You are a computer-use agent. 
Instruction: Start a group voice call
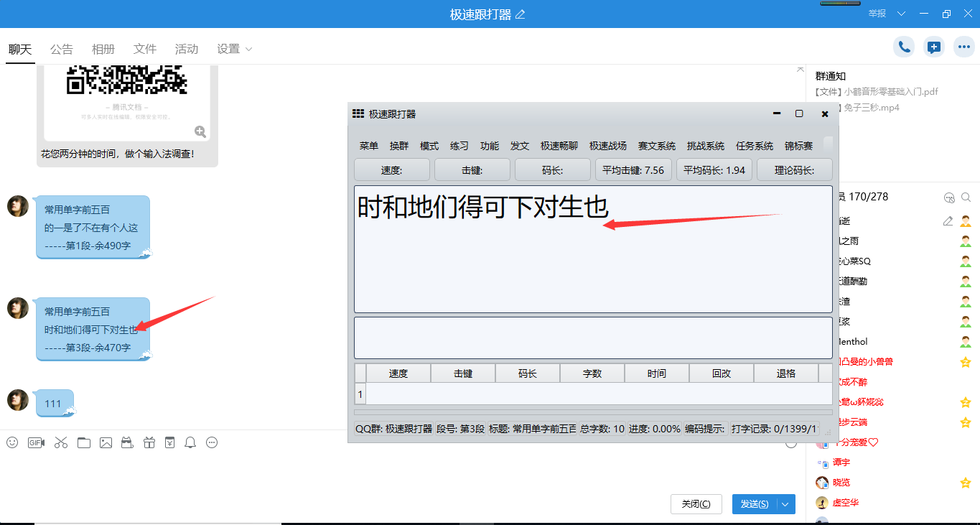click(904, 47)
